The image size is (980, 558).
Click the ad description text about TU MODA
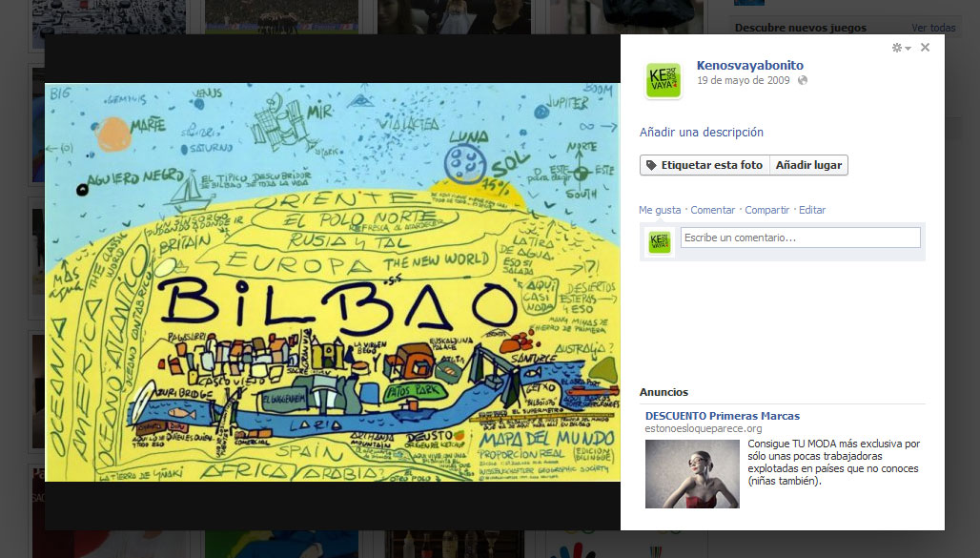coord(833,463)
